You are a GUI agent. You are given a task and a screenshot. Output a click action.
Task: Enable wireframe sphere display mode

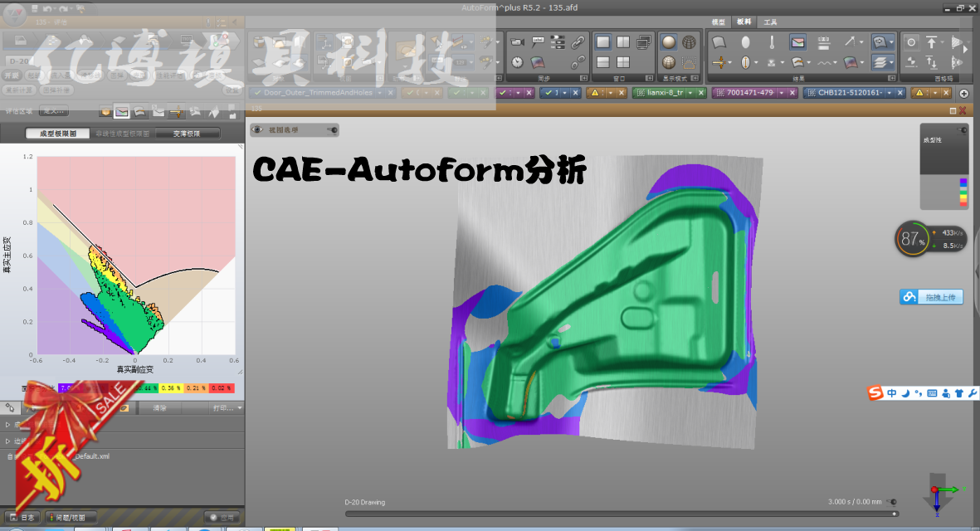click(x=689, y=41)
